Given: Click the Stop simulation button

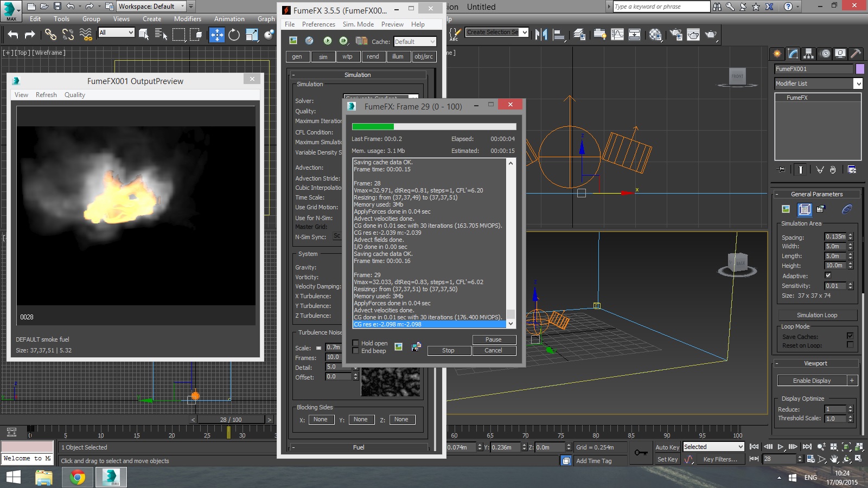Looking at the screenshot, I should coord(448,350).
